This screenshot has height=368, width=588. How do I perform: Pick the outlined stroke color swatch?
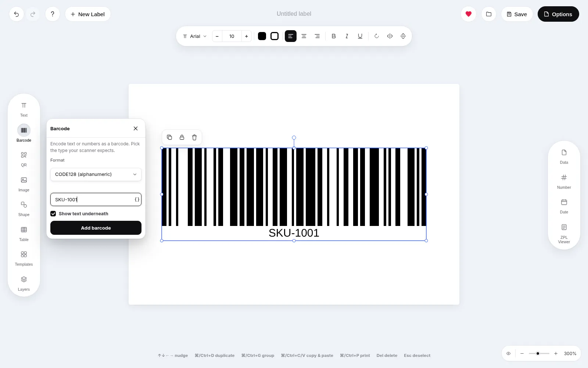(x=275, y=36)
